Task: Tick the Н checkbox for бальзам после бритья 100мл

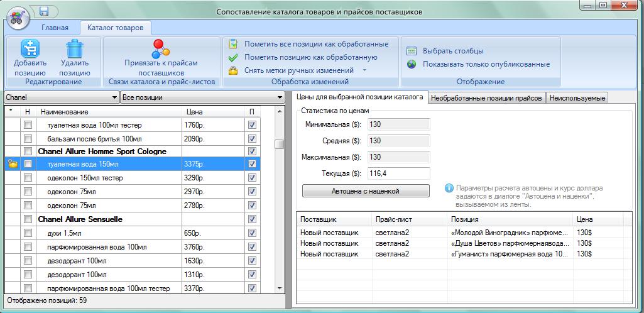Action: (28, 138)
